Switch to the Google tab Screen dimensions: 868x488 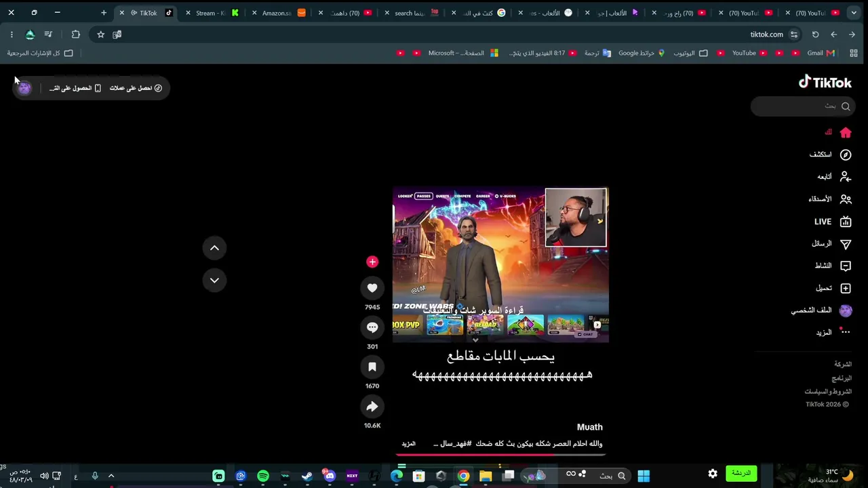coord(479,13)
